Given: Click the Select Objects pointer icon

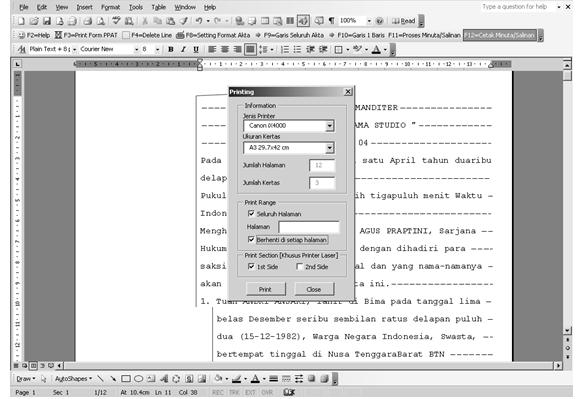Looking at the screenshot, I should 44,379.
